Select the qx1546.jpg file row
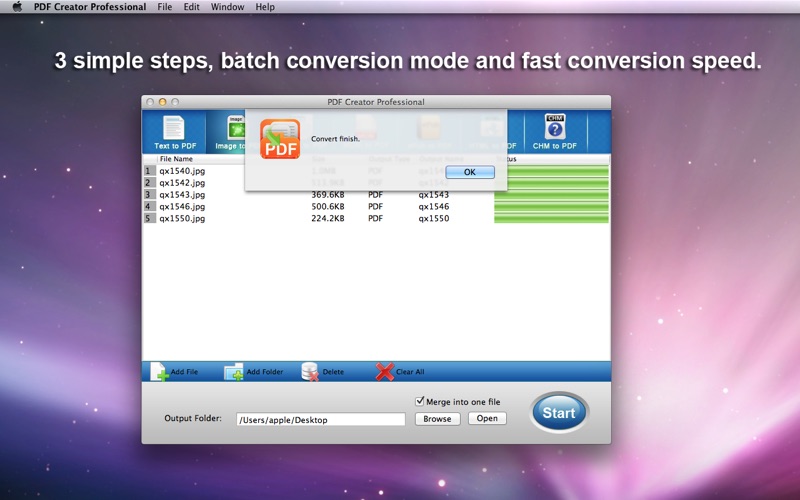The width and height of the screenshot is (800, 500). coord(376,206)
